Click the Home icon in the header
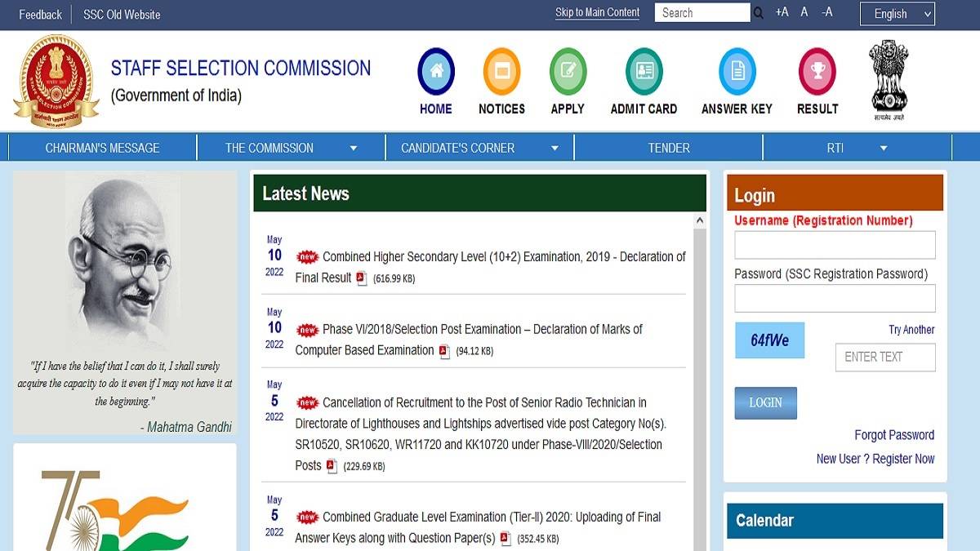Image resolution: width=980 pixels, height=551 pixels. tap(435, 72)
